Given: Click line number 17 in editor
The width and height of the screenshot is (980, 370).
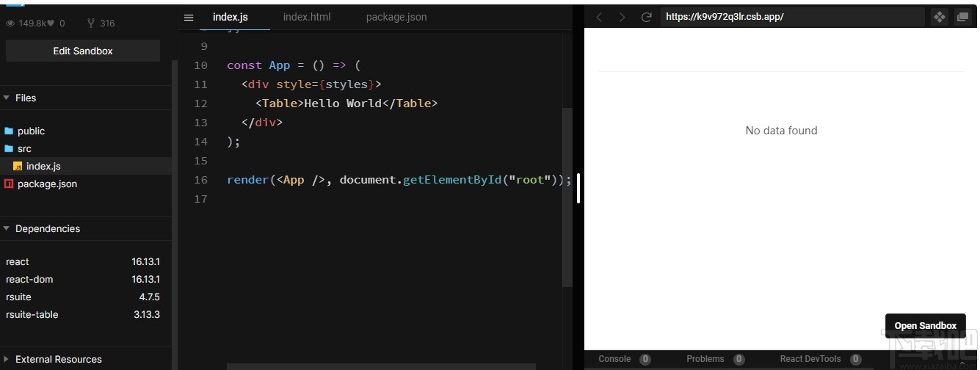Looking at the screenshot, I should 200,199.
